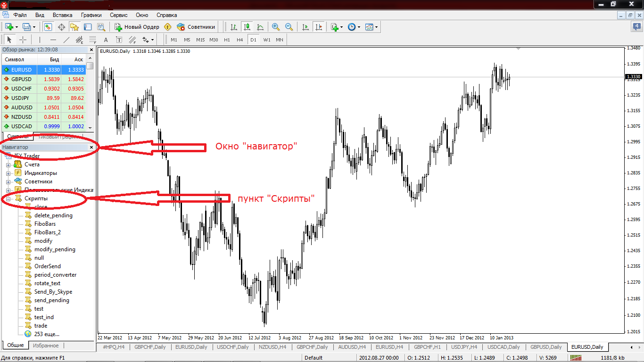Toggle the Market Watch window icon
This screenshot has width=644, height=362.
(48, 27)
